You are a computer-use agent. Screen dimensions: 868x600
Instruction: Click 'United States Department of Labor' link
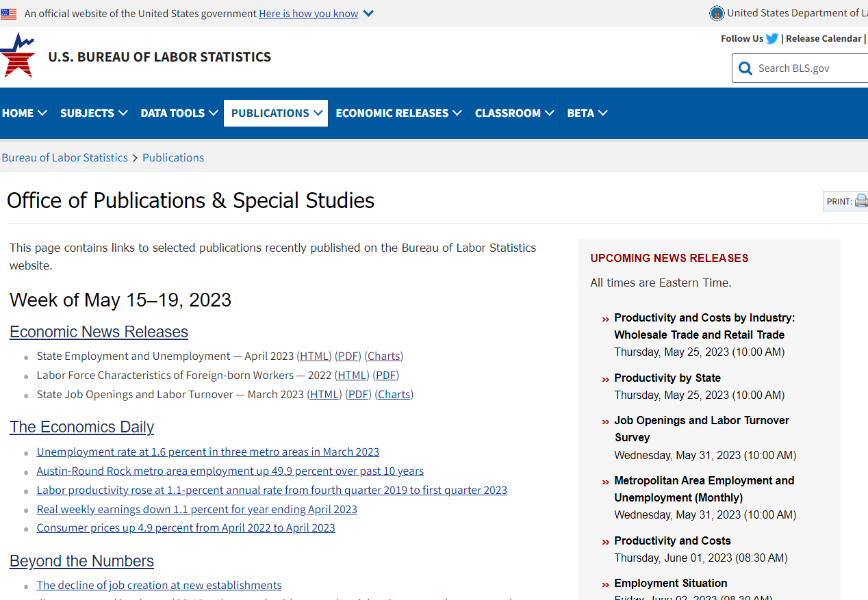tap(797, 13)
